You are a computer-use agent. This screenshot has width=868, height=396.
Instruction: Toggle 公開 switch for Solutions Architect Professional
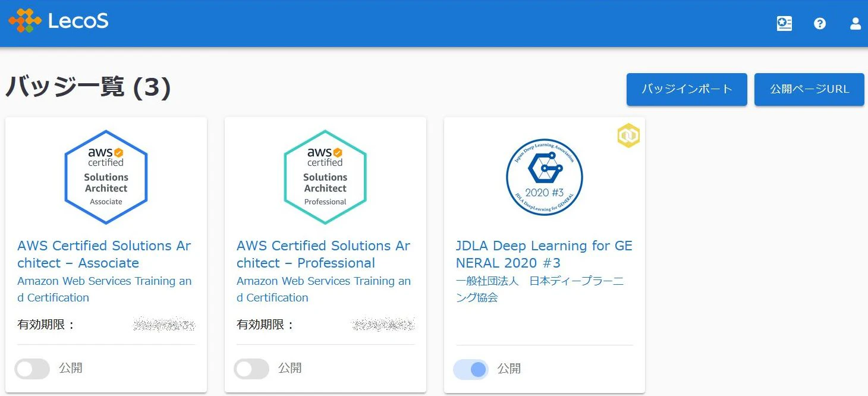point(251,369)
